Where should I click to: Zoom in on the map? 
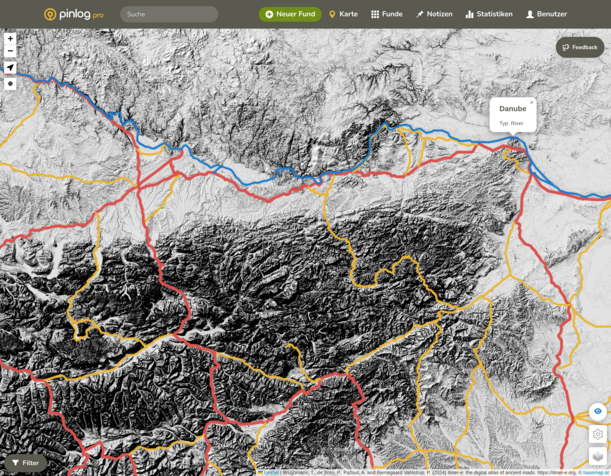coord(10,38)
